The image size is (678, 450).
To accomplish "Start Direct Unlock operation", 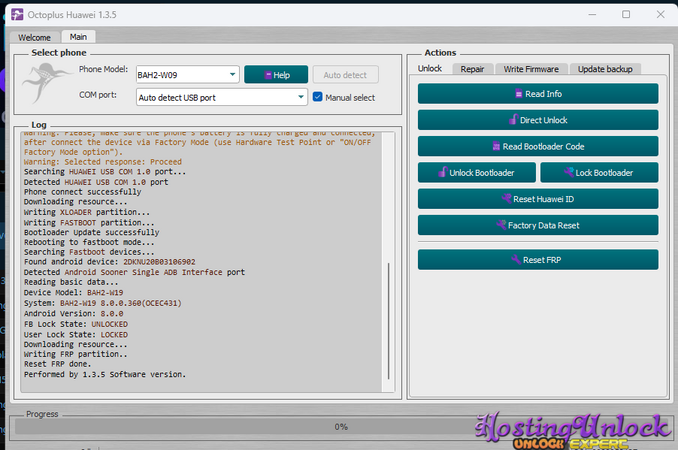I will (538, 120).
